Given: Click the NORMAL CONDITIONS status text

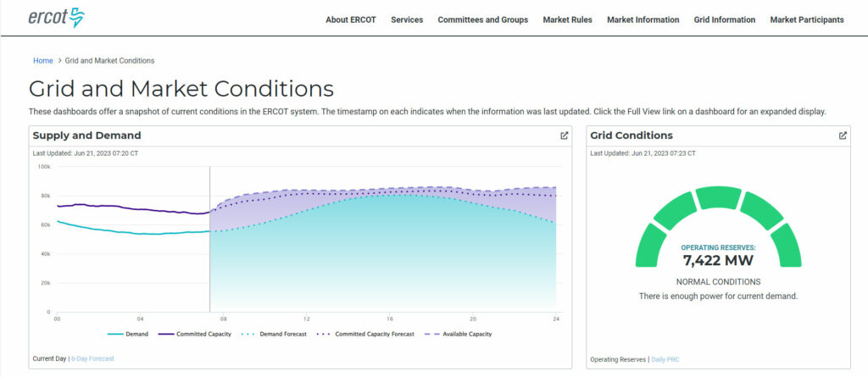Looking at the screenshot, I should 718,282.
